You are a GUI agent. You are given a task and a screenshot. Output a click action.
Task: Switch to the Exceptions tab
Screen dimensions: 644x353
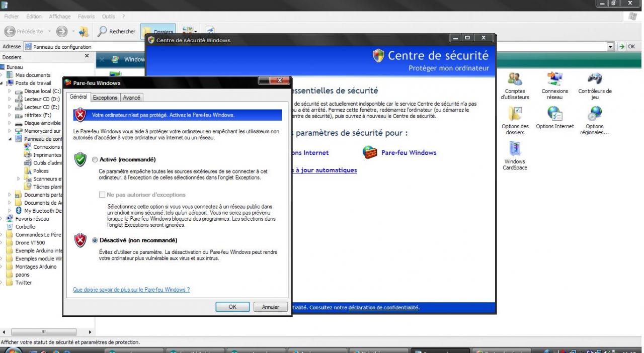[x=105, y=98]
